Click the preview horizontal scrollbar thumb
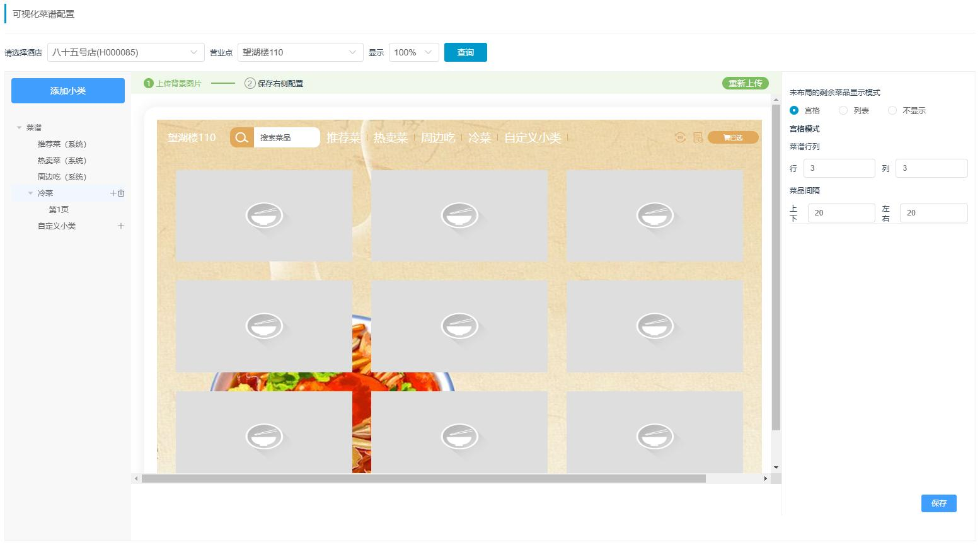The image size is (980, 545). click(424, 479)
